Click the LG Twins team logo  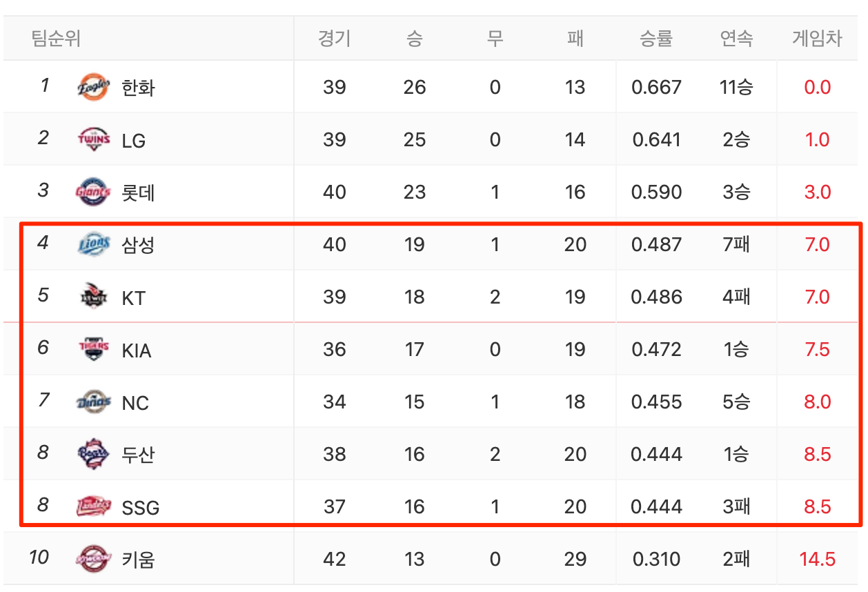(x=93, y=140)
